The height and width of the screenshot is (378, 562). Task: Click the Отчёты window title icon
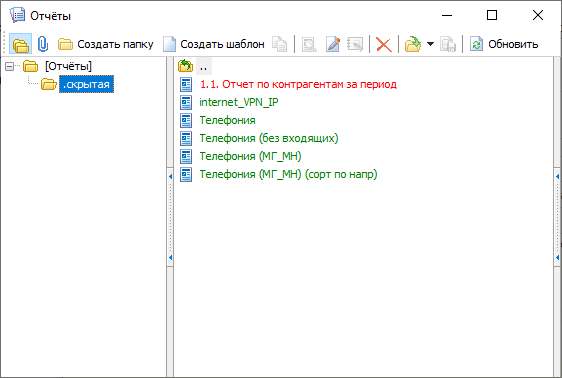click(x=17, y=15)
